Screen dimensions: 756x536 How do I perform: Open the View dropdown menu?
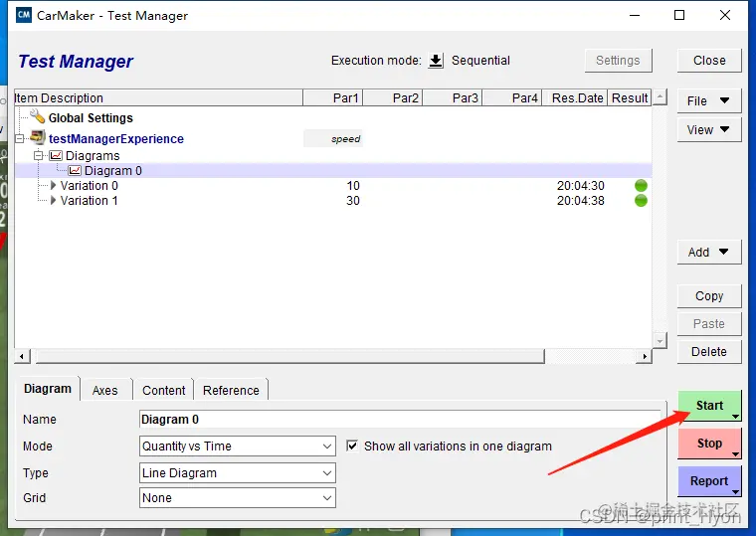708,129
